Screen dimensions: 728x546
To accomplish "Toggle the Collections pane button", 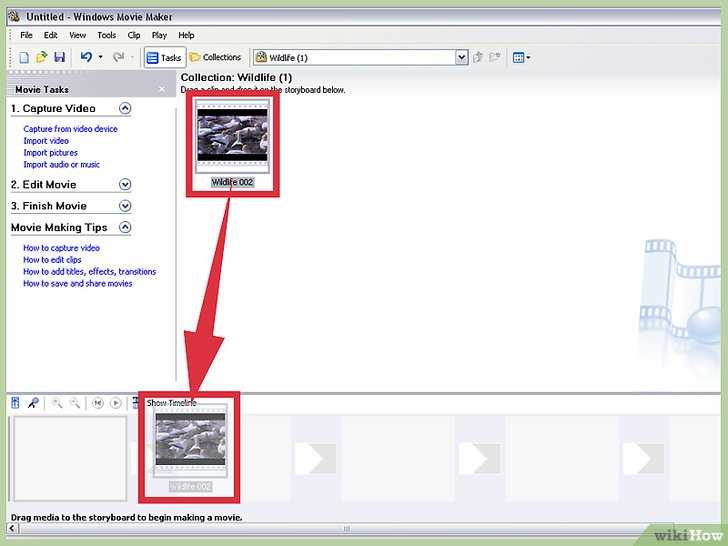I will point(216,57).
